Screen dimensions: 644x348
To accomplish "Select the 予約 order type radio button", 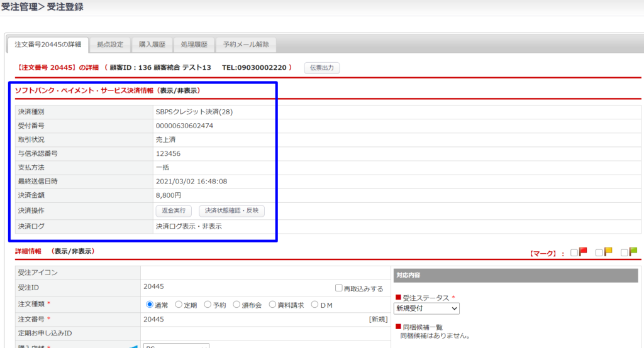I will pyautogui.click(x=208, y=305).
